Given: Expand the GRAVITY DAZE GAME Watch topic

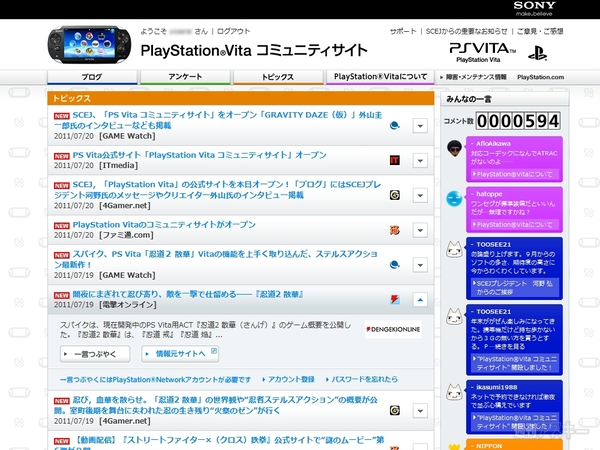Looking at the screenshot, I should click(x=420, y=126).
